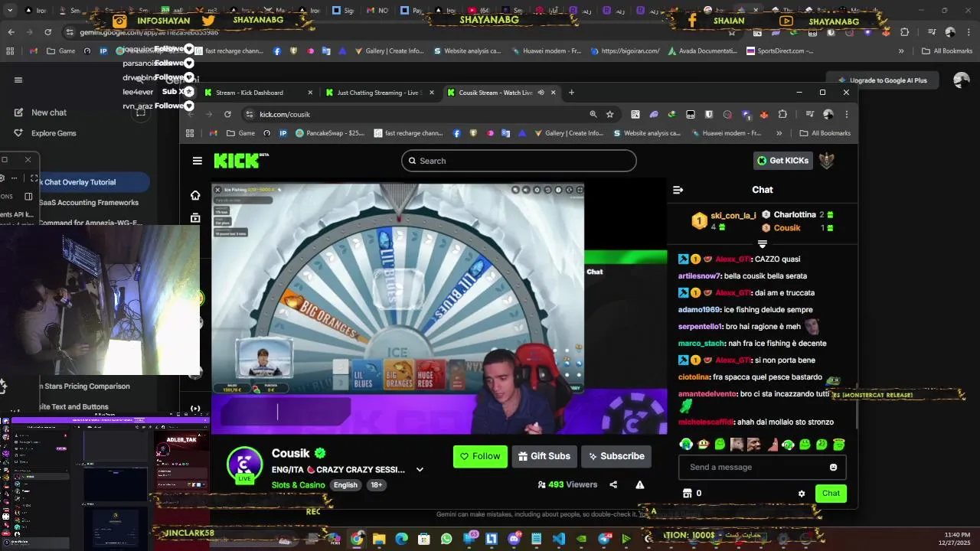Open Microsoft Edge from the taskbar

coord(401,539)
